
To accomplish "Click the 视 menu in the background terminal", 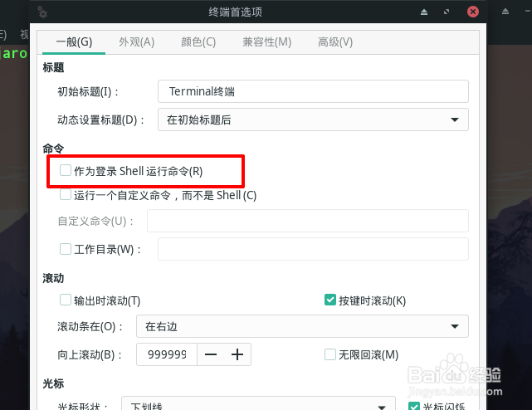I will [x=24, y=34].
